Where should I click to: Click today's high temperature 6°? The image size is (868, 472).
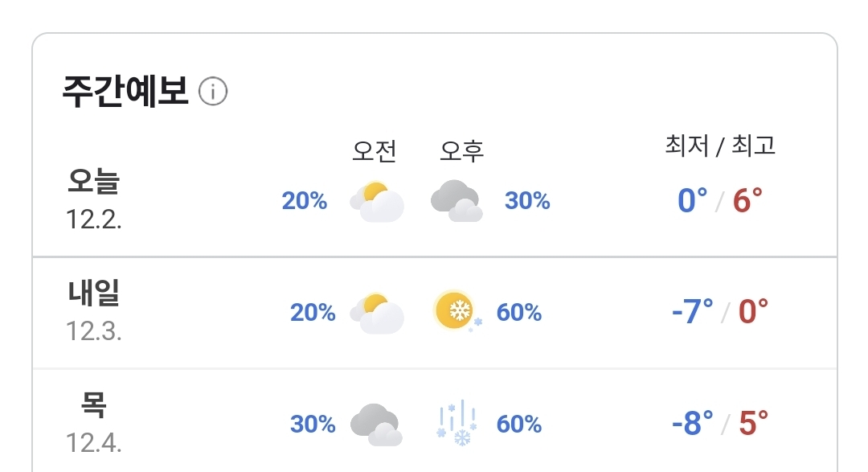click(x=747, y=200)
